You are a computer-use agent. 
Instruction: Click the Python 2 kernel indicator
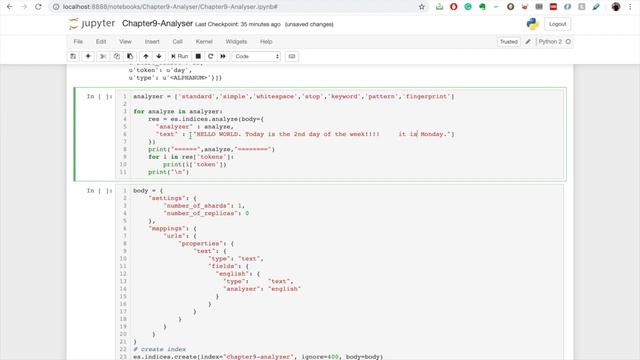(x=554, y=42)
